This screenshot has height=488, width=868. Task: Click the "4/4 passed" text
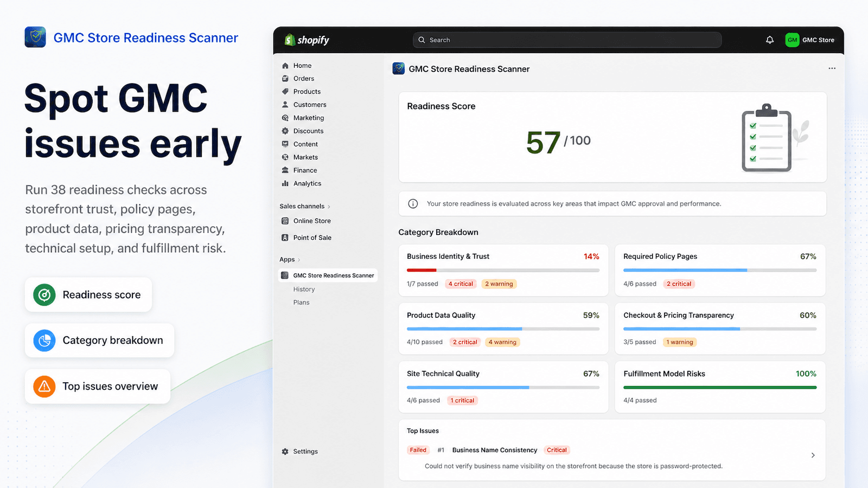(x=640, y=401)
